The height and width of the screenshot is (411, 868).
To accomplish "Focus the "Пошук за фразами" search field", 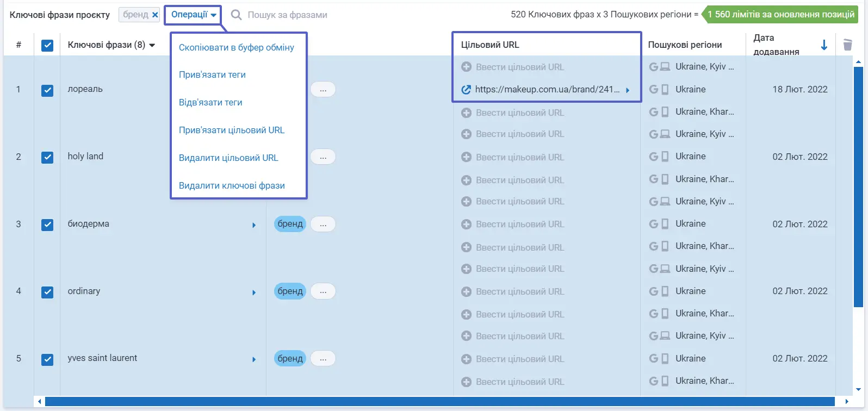I will point(287,15).
